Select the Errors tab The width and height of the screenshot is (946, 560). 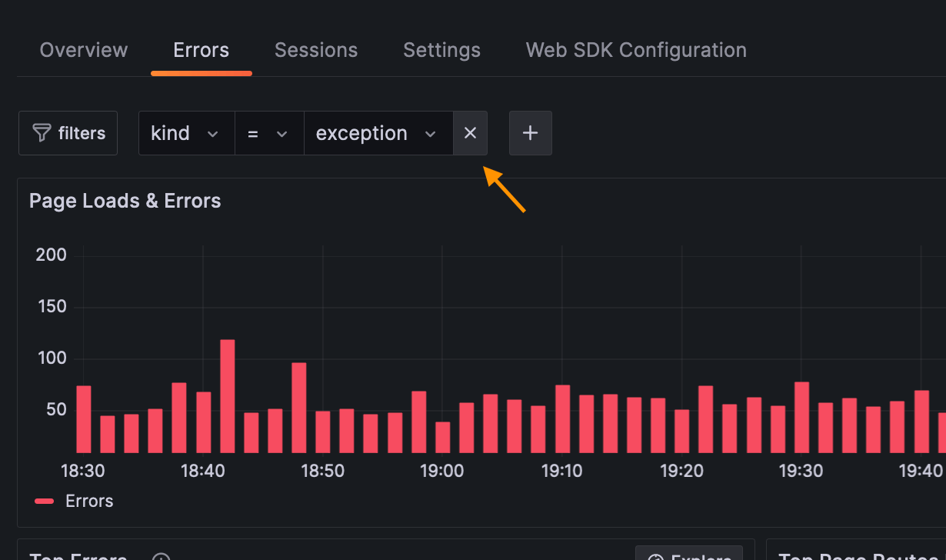point(201,50)
